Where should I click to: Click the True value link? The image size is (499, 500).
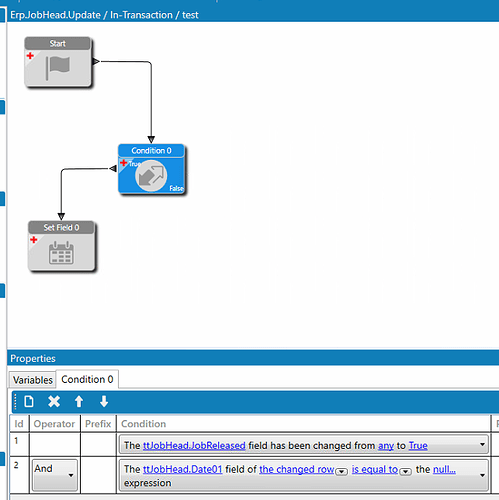pyautogui.click(x=418, y=446)
